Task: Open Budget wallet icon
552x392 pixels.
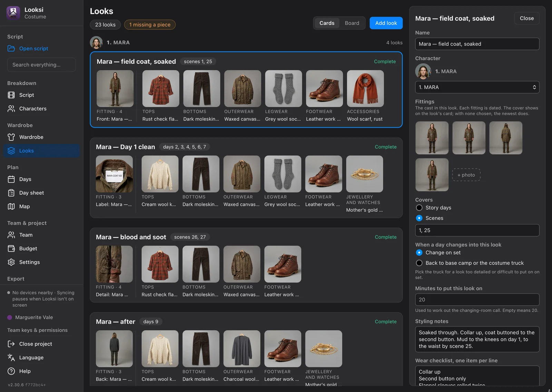Action: click(x=11, y=249)
